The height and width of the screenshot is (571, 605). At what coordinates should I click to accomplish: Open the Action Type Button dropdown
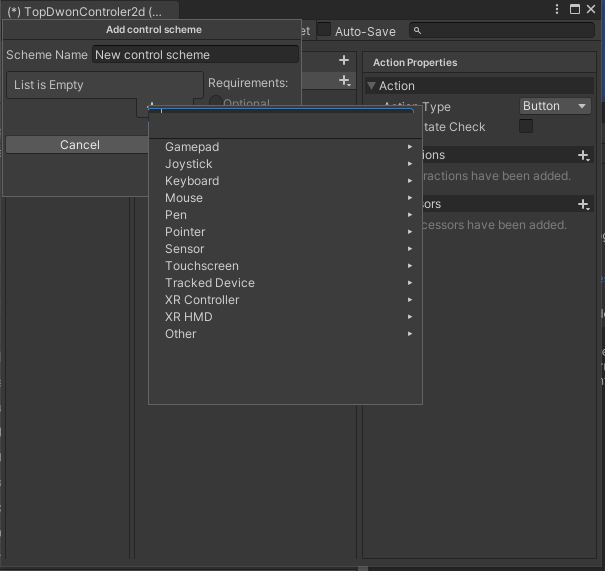tap(555, 106)
